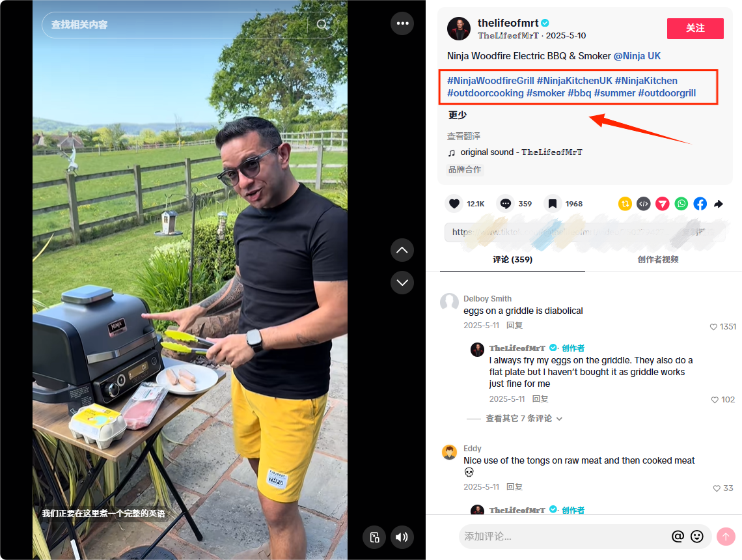Click the red 关注 follow button
This screenshot has width=742, height=560.
695,29
